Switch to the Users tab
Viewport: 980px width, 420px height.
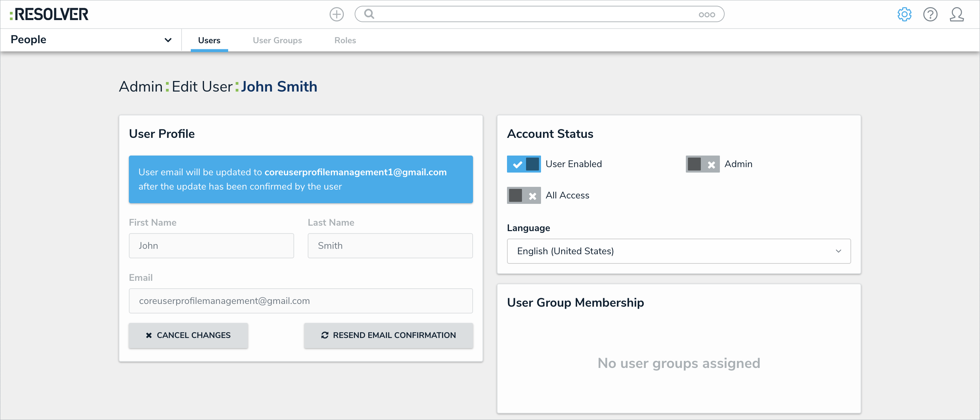209,41
